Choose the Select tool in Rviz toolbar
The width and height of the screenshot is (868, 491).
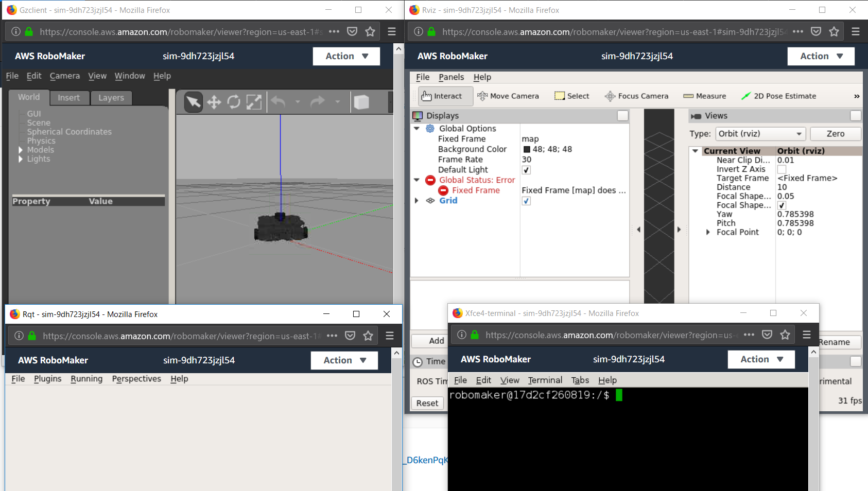click(571, 96)
